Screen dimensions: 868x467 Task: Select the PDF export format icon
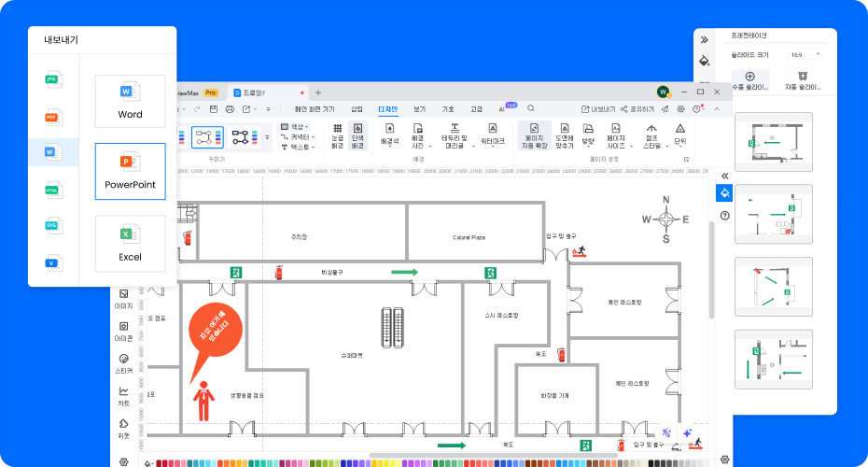[52, 117]
